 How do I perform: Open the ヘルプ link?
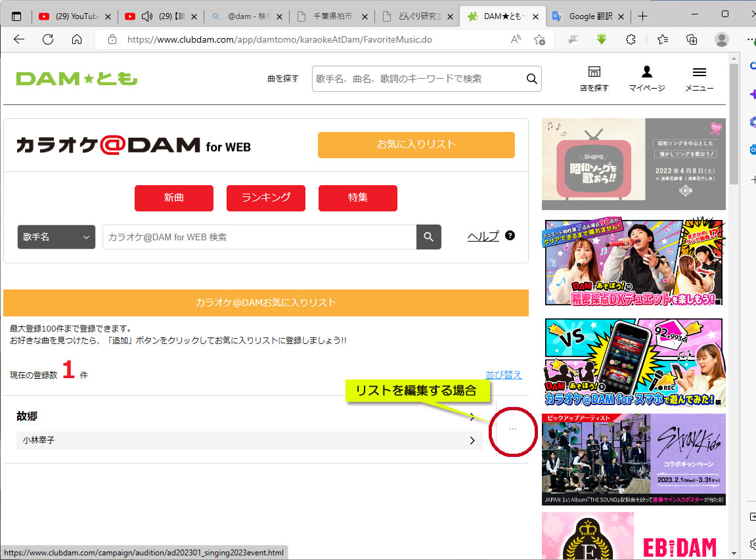[483, 236]
